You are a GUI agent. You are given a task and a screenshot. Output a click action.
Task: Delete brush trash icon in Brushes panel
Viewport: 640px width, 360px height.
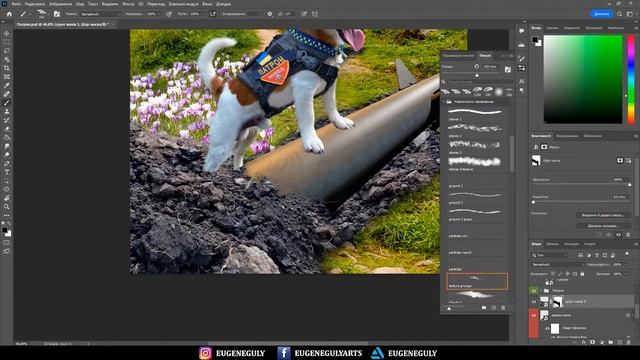pyautogui.click(x=503, y=308)
